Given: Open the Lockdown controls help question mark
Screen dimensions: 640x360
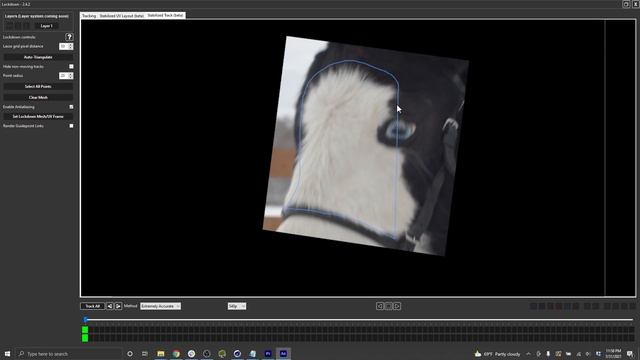Looking at the screenshot, I should (69, 37).
